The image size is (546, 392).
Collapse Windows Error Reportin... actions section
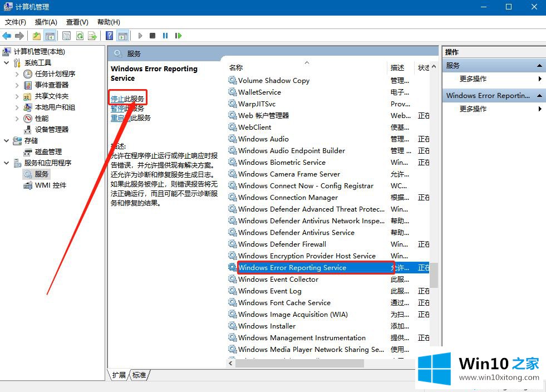pyautogui.click(x=539, y=95)
